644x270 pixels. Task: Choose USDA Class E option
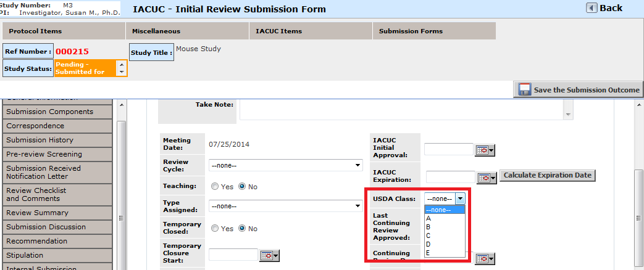coord(445,253)
